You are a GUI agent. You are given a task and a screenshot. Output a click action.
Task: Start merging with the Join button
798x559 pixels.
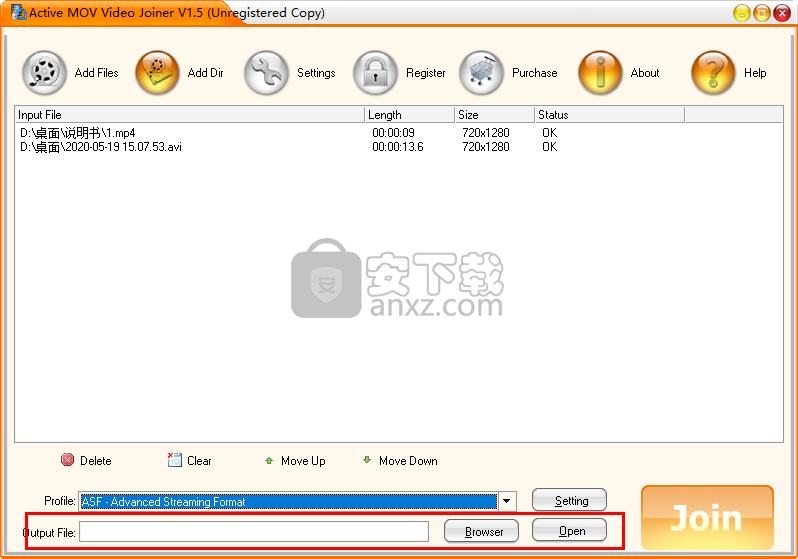(707, 518)
